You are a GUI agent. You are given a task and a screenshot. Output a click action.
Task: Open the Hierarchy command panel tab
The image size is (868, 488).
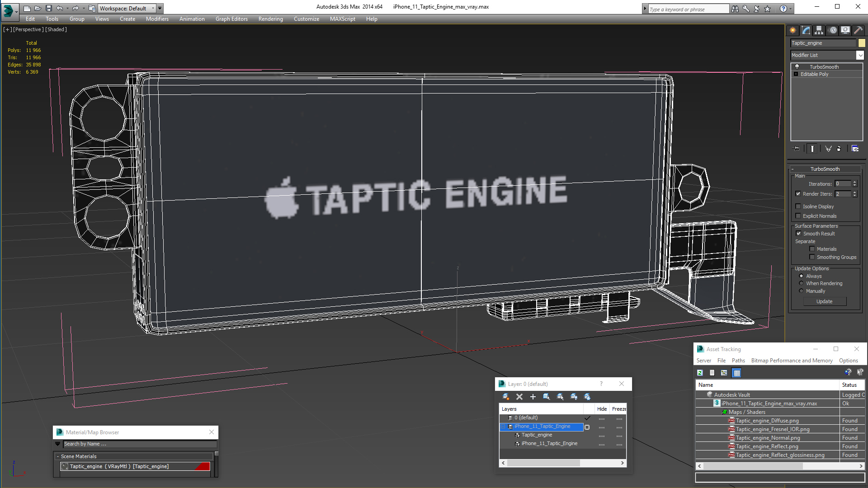point(819,30)
